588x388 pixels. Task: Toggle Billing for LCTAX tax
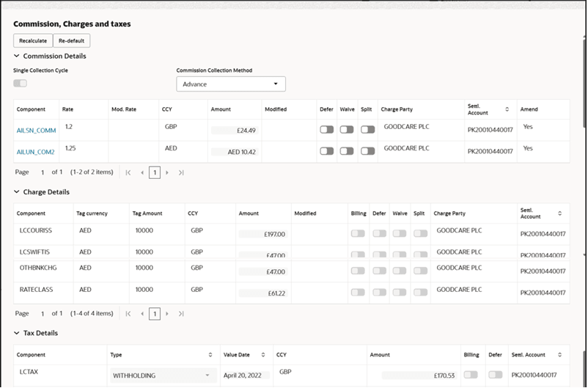(x=471, y=375)
